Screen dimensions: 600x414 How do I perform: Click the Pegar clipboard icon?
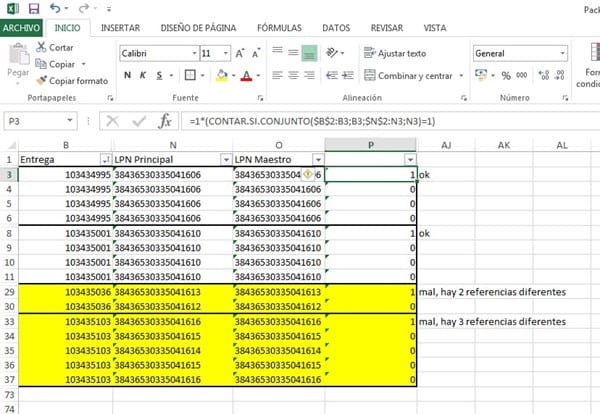(17, 59)
